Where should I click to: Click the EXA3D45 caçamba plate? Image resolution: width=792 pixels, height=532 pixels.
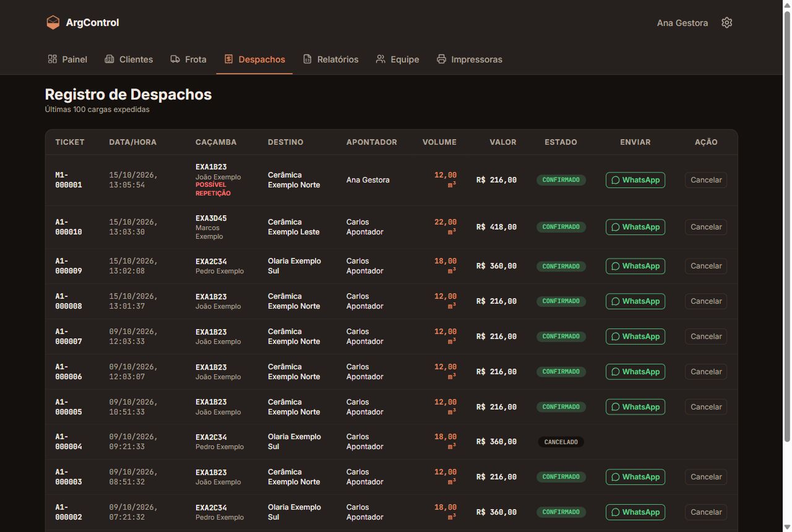pos(211,218)
